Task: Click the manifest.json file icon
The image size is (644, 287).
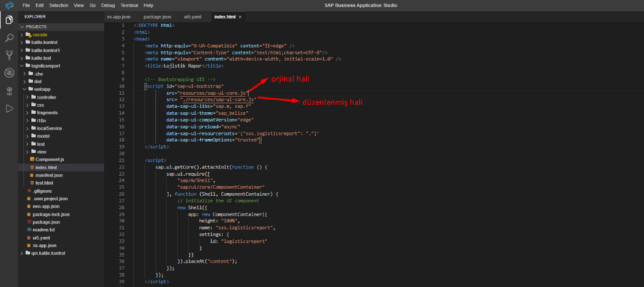Action: [32, 175]
